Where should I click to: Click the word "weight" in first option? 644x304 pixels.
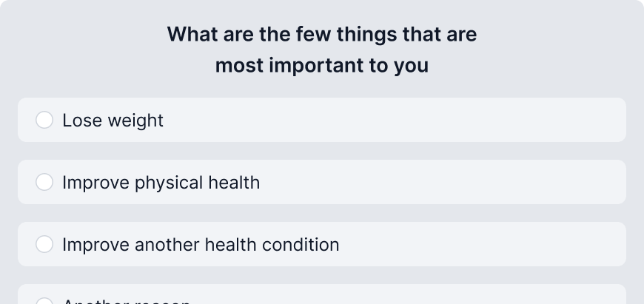tap(135, 121)
